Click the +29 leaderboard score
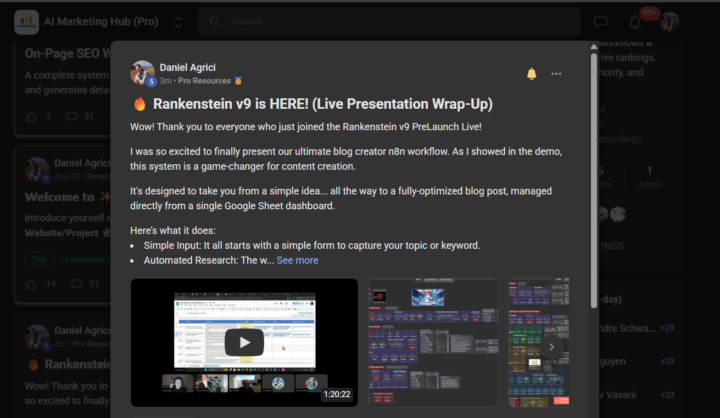Screen dimensions: 720x418 (x=667, y=328)
